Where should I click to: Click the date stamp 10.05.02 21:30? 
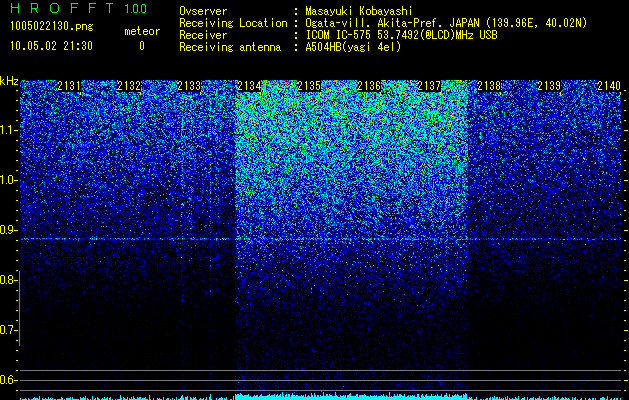click(51, 46)
